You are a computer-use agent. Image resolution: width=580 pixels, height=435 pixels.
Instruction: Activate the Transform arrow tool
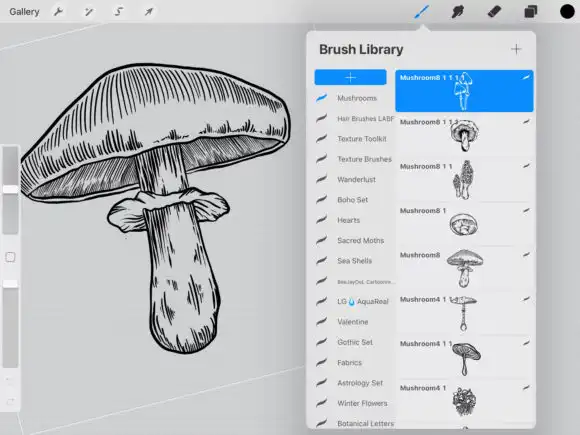149,12
